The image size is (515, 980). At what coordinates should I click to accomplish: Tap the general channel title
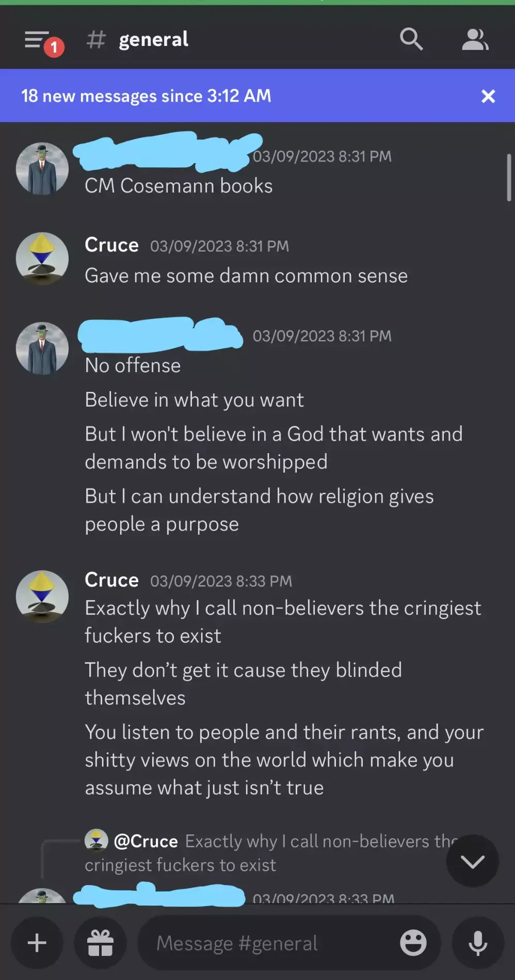(x=153, y=40)
